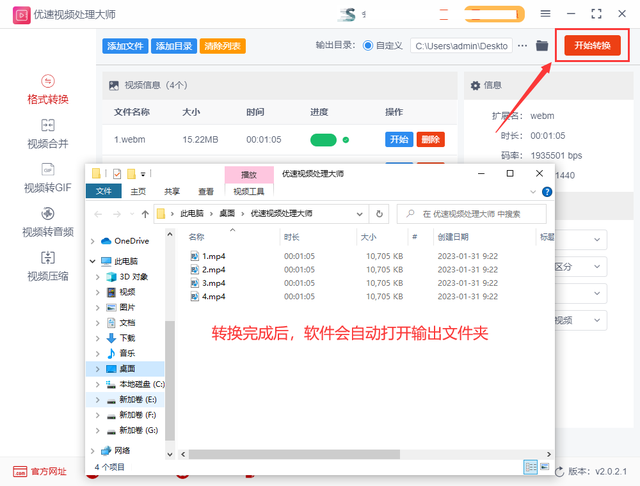
Task: Click the output folder icon
Action: [542, 46]
